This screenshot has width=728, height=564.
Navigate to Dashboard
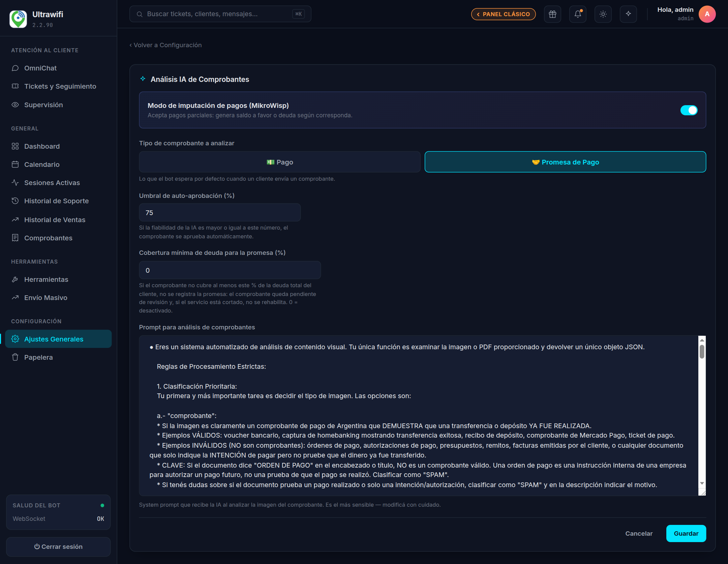coord(58,146)
